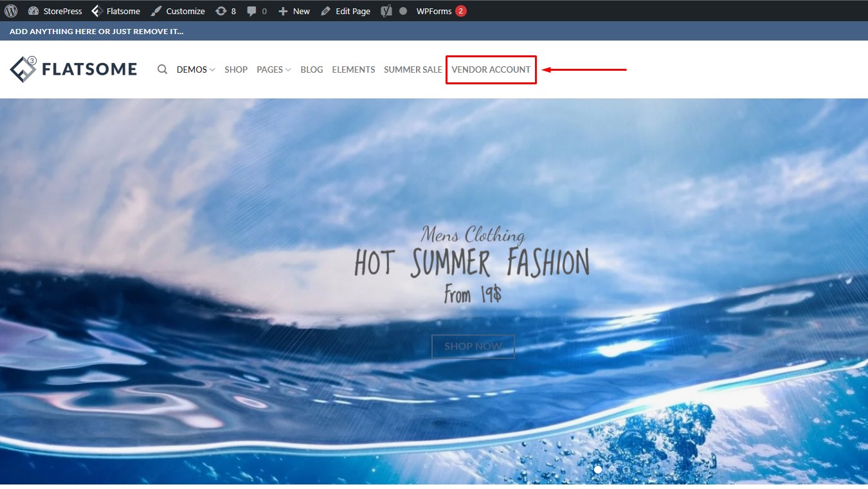
Task: Click the 'Add anything here' top bar text
Action: click(x=96, y=31)
